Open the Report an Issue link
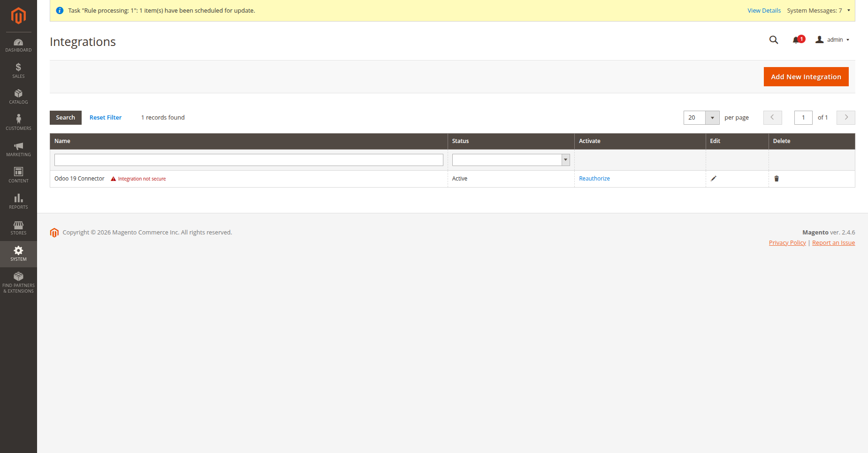Screen dimensions: 868x453 (833, 242)
